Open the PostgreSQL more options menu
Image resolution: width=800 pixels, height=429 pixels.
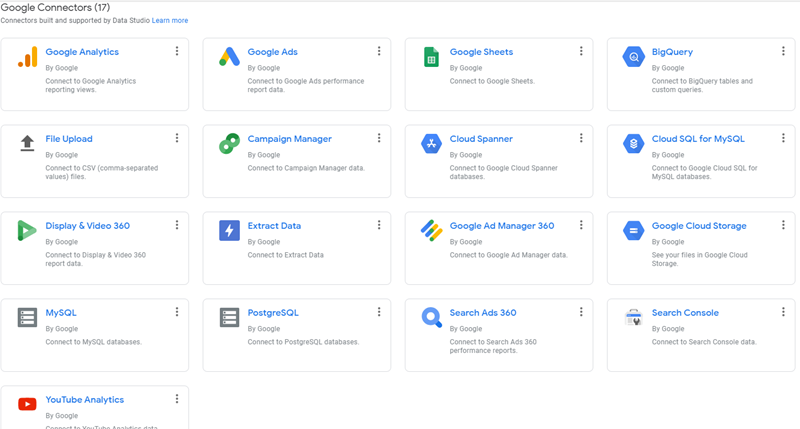[x=379, y=312]
